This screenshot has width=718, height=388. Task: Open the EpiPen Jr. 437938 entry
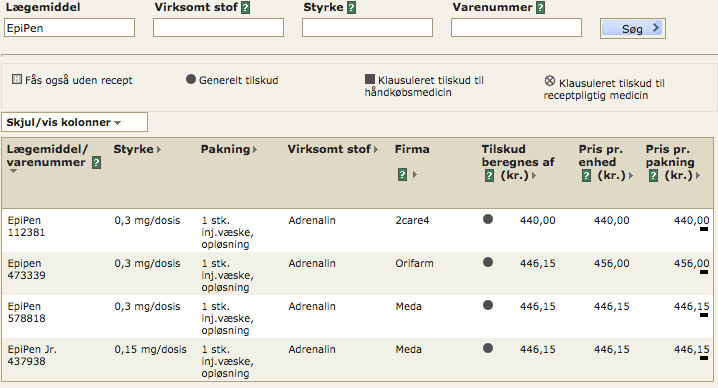32,355
